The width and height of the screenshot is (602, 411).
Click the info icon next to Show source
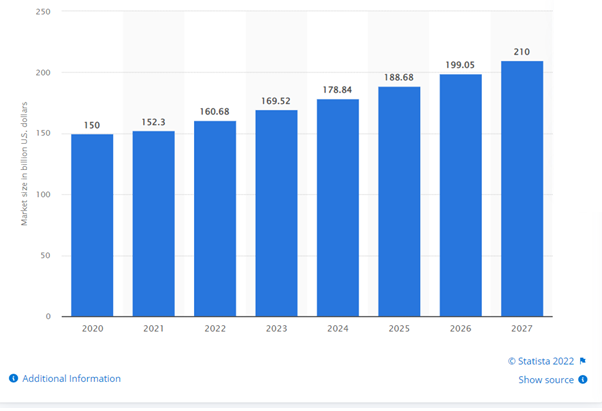583,380
